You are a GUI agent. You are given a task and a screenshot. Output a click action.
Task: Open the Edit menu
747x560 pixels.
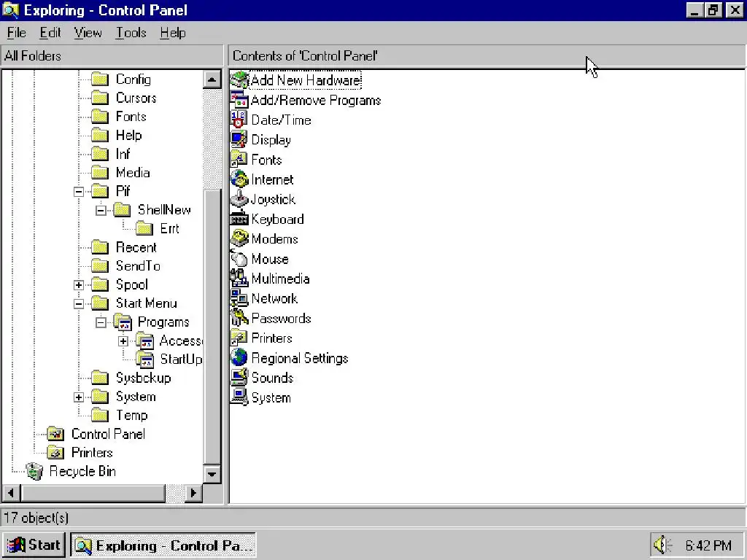[50, 33]
